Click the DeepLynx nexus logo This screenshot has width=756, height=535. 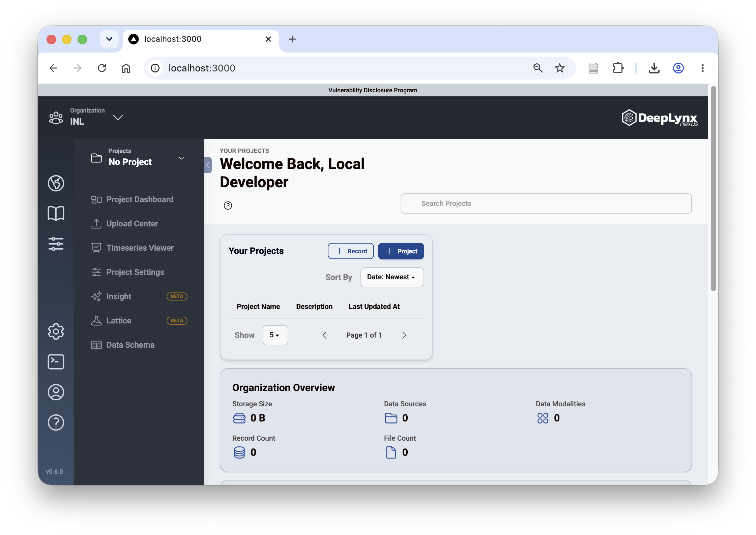click(660, 118)
